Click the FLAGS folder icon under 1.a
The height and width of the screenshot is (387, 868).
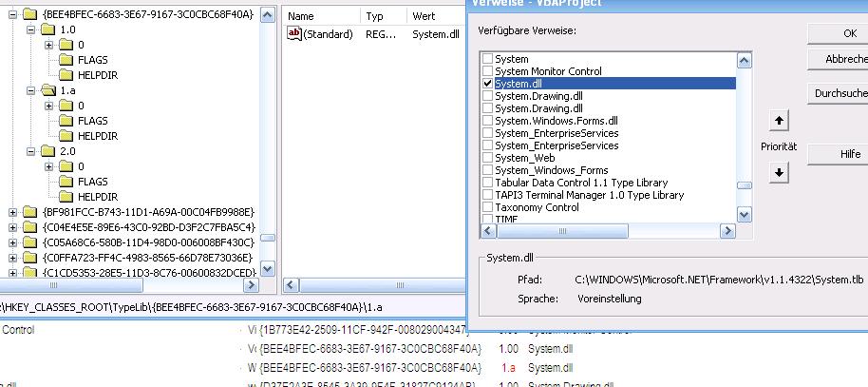pos(66,121)
